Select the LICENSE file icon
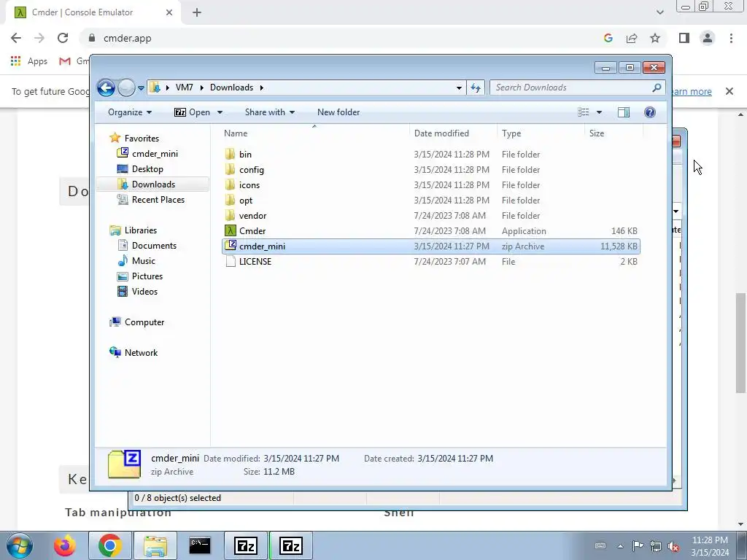Screen dimensions: 747x560 tap(230, 262)
